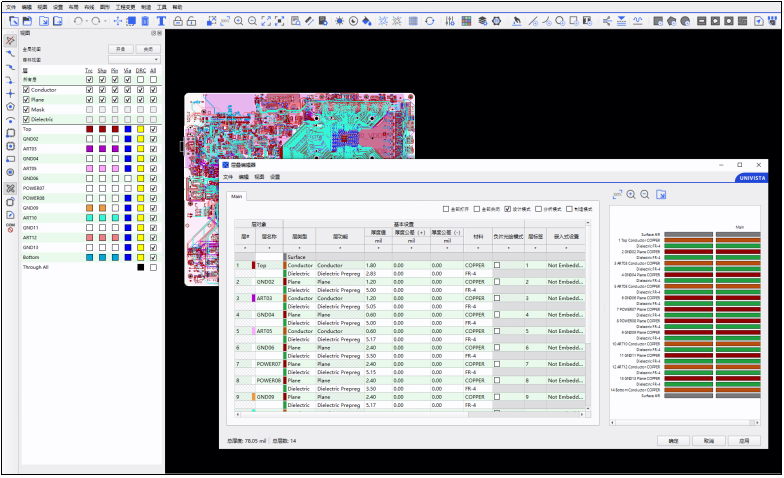This screenshot has height=478, width=784.
Task: Open the view scheme dropdown in left panel
Action: [134, 60]
